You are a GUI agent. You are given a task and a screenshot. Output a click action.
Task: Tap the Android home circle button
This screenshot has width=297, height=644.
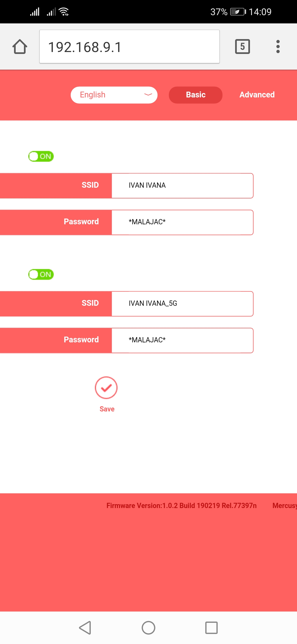tap(148, 628)
